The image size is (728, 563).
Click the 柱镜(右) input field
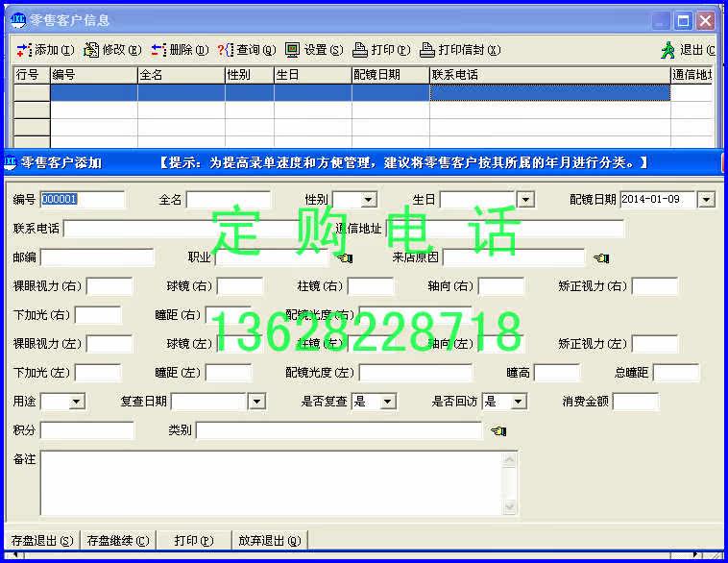(371, 286)
